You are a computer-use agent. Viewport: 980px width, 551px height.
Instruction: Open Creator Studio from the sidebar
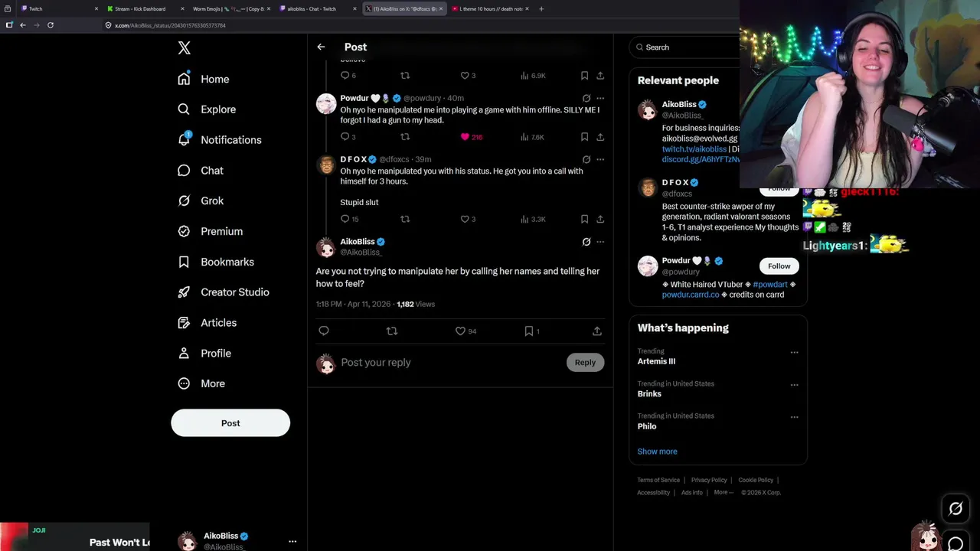(224, 292)
